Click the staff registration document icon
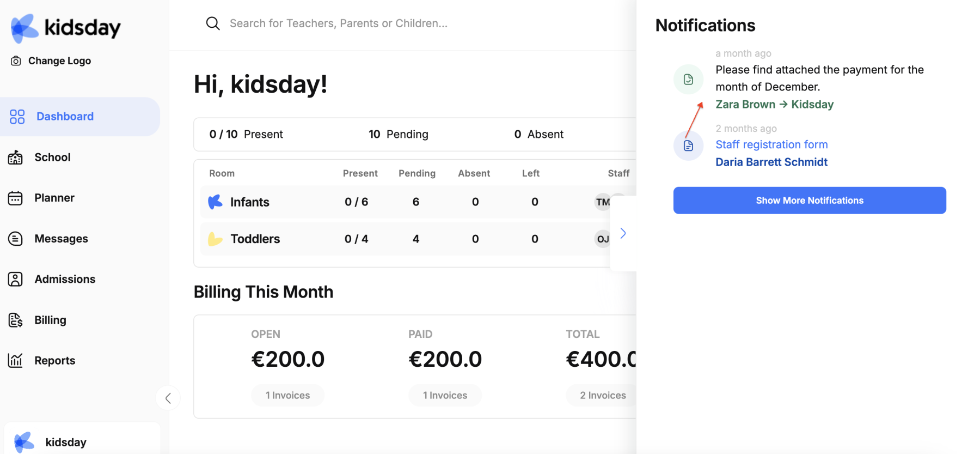980x454 pixels. (x=688, y=146)
